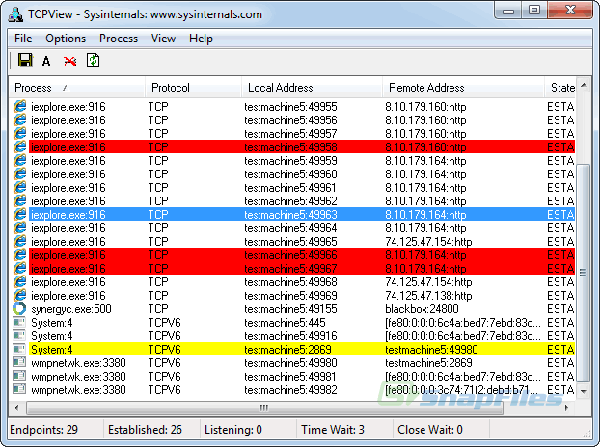Open the Process menu
This screenshot has width=600, height=447.
tap(118, 38)
